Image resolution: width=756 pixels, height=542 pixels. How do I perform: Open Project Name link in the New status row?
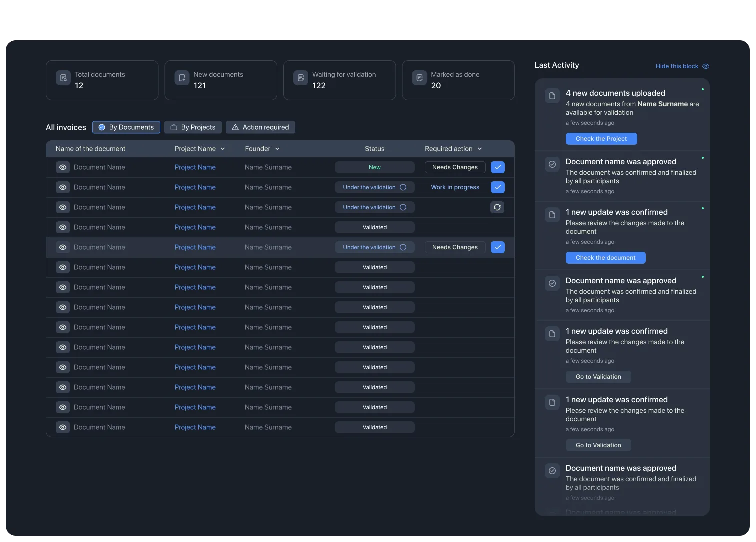tap(195, 167)
